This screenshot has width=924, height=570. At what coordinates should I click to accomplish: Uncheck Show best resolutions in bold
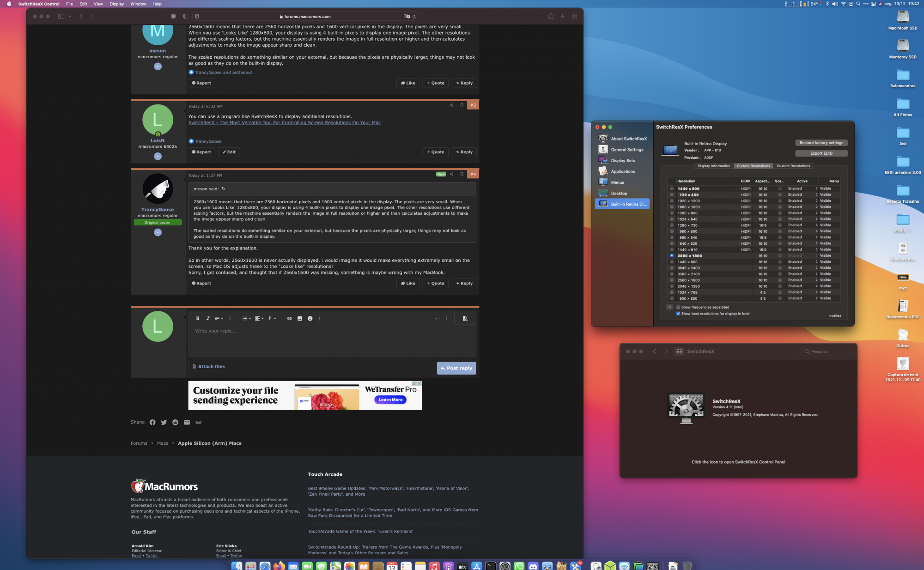pyautogui.click(x=678, y=314)
